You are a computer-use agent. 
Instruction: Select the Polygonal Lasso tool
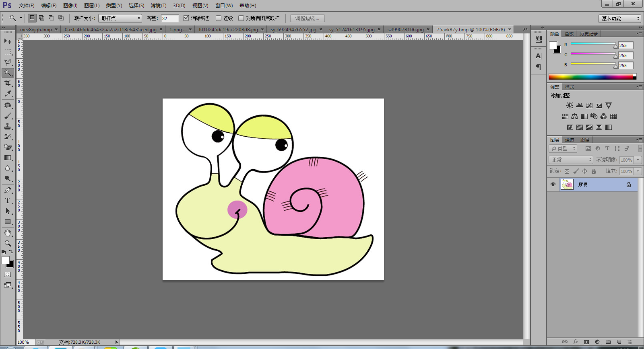[x=8, y=62]
